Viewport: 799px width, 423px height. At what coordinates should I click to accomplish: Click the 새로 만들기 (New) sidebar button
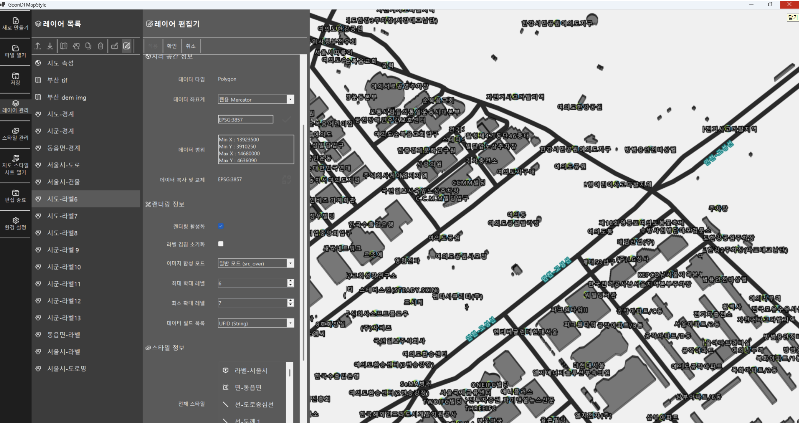(x=15, y=23)
